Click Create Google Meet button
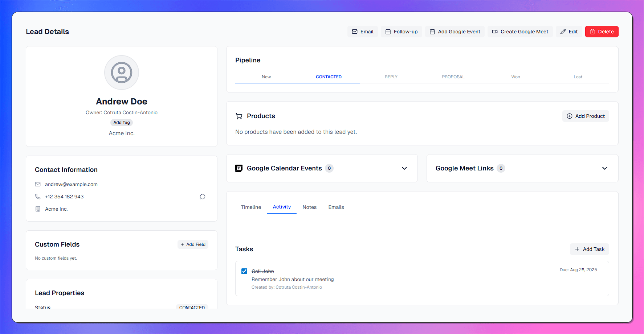 coord(520,32)
